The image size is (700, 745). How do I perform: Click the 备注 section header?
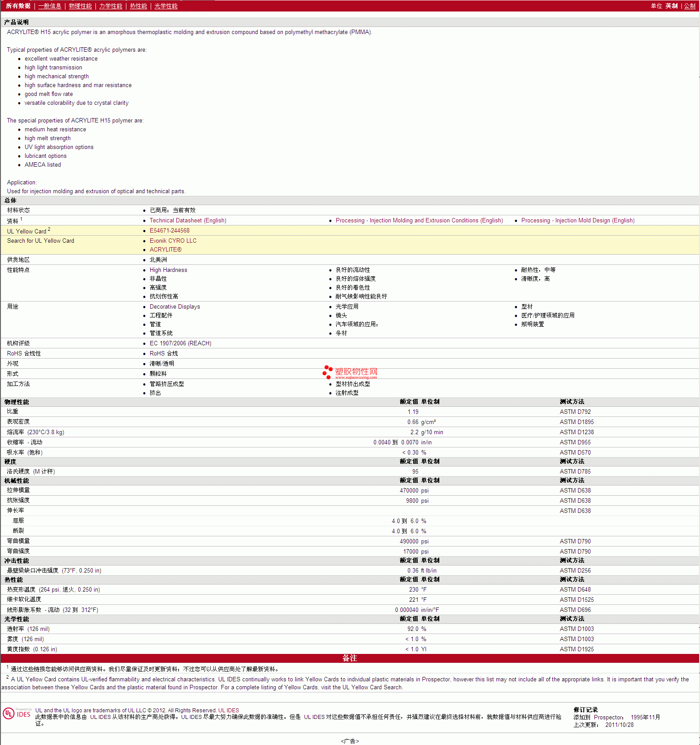pos(350,658)
